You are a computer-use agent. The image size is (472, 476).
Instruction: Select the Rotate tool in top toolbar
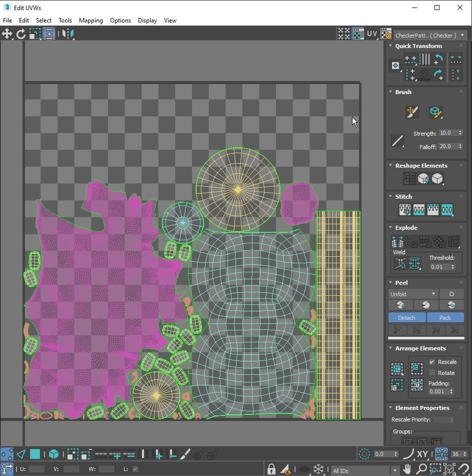click(x=21, y=34)
